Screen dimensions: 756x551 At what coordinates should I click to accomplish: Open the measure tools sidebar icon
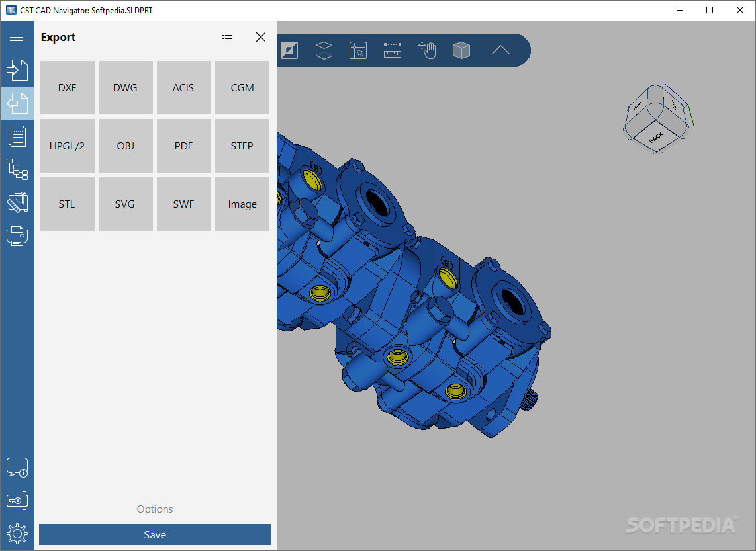(17, 202)
